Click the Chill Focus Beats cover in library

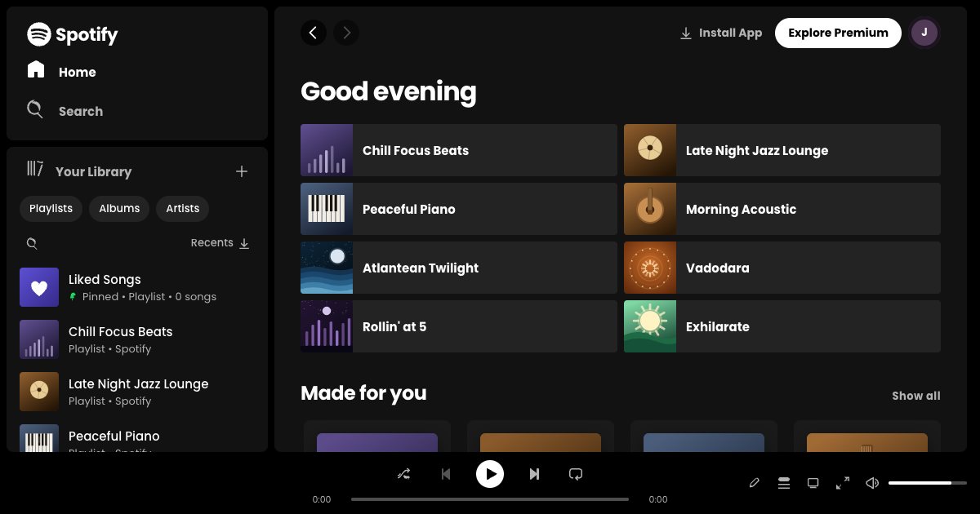pos(39,339)
